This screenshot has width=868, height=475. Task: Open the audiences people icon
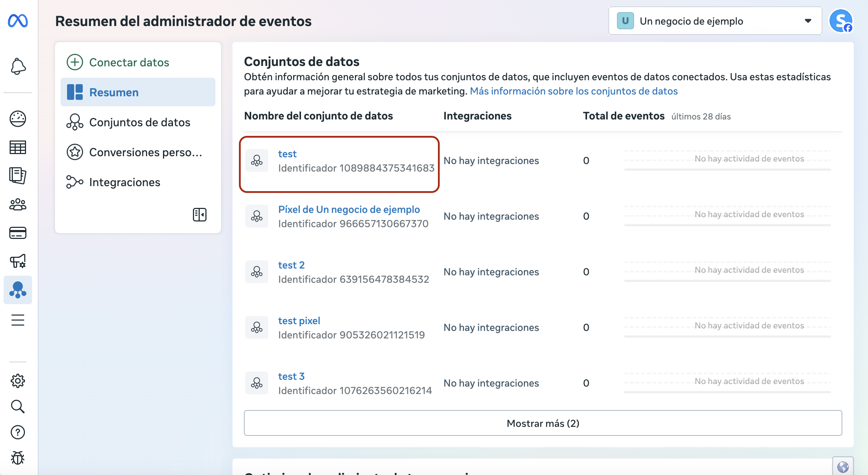(x=18, y=205)
